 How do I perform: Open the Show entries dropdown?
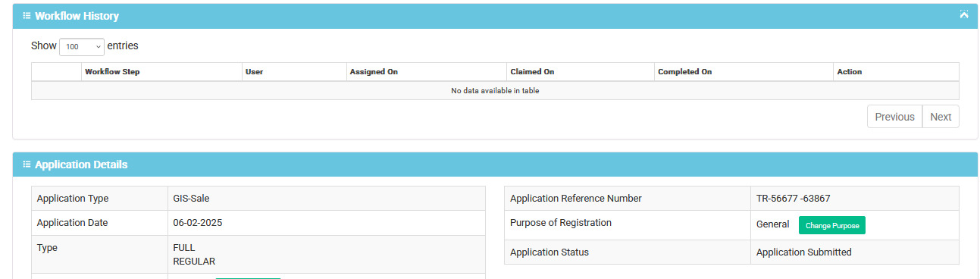[82, 46]
